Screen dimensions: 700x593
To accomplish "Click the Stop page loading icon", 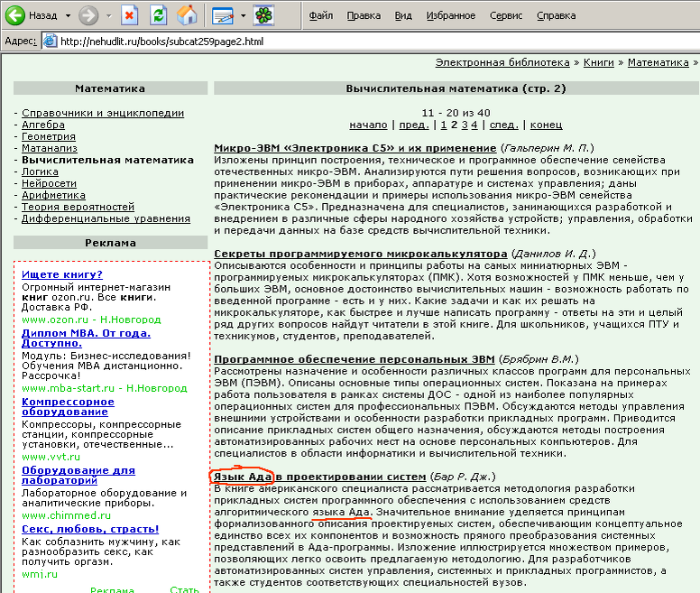I will click(129, 15).
